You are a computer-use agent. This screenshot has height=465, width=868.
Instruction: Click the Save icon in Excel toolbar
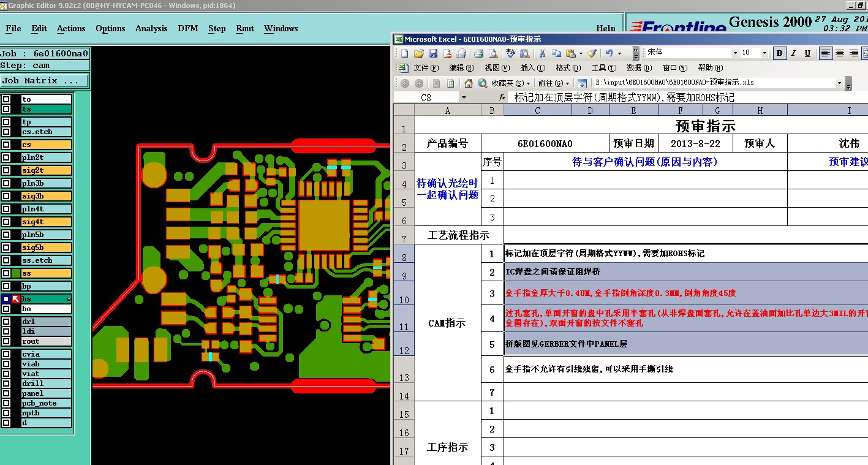433,53
